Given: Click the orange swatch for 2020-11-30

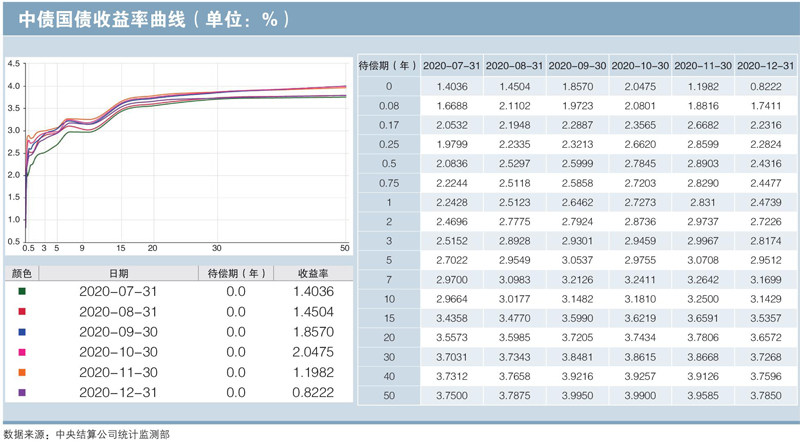Looking at the screenshot, I should [x=23, y=371].
